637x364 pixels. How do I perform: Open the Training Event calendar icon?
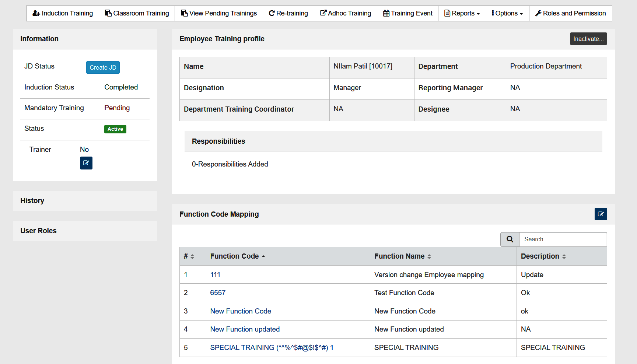point(386,13)
